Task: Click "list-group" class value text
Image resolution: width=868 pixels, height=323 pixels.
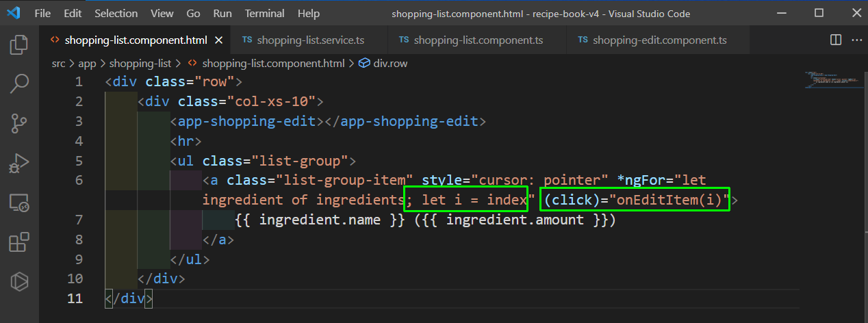Action: click(x=300, y=161)
